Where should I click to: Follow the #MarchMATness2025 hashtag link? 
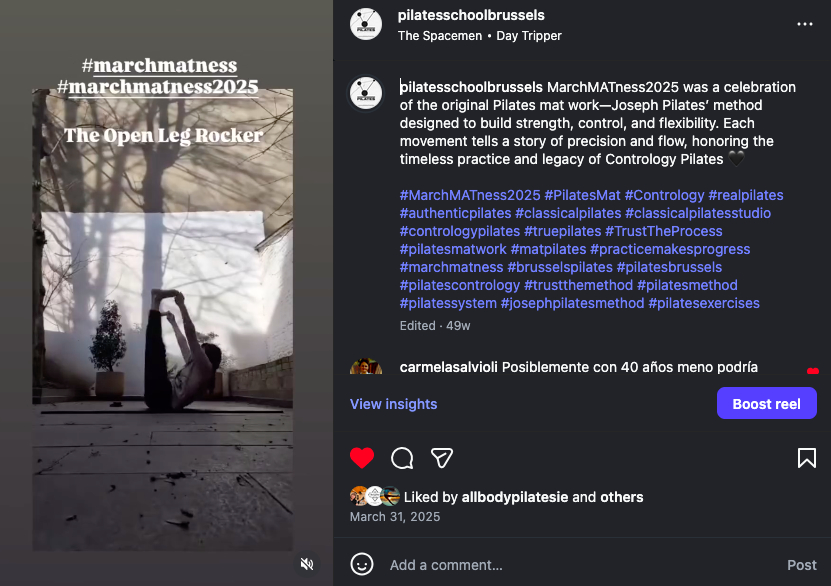click(470, 195)
